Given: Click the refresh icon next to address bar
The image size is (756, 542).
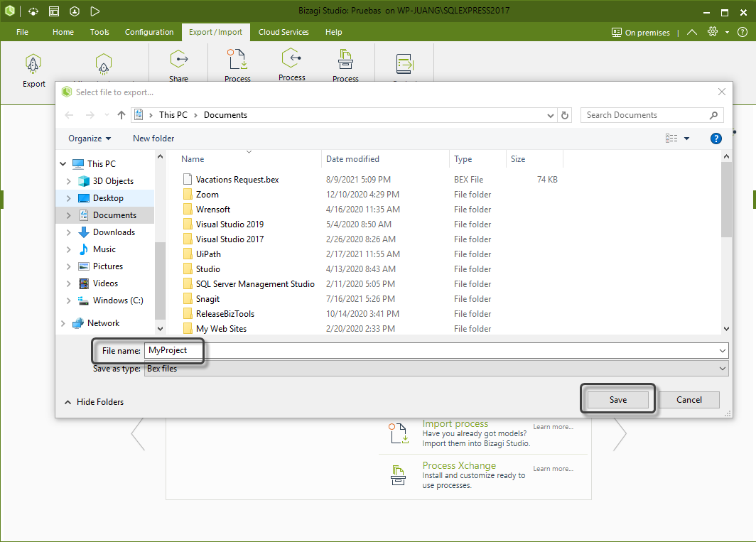Looking at the screenshot, I should tap(565, 115).
